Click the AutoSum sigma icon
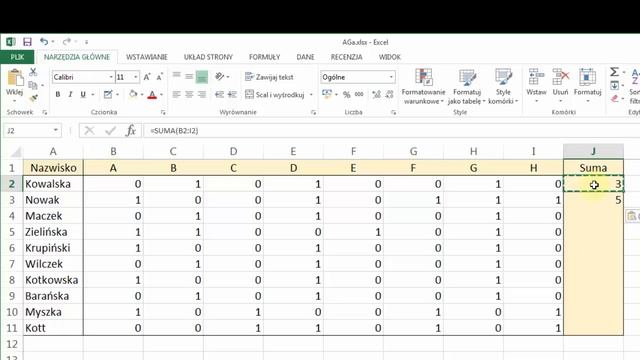 (614, 72)
